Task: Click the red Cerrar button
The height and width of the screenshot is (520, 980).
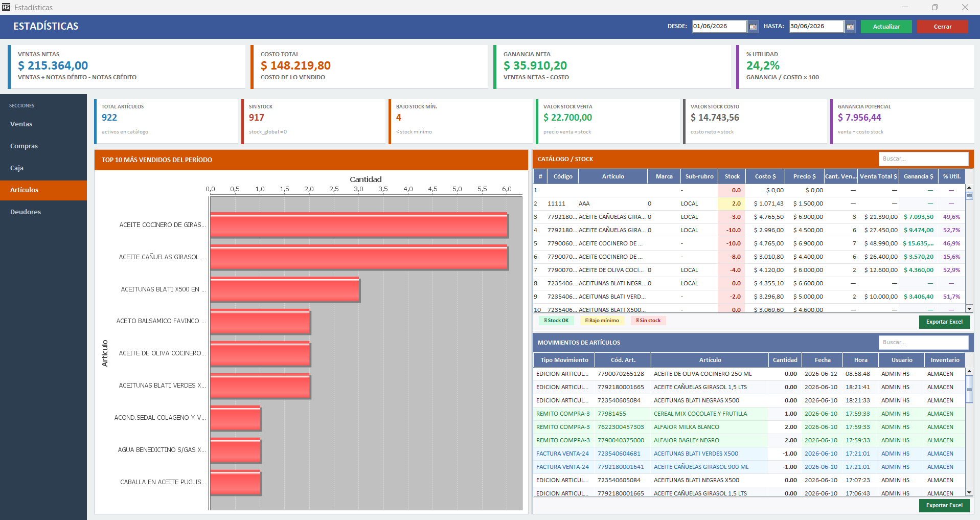Action: point(942,27)
